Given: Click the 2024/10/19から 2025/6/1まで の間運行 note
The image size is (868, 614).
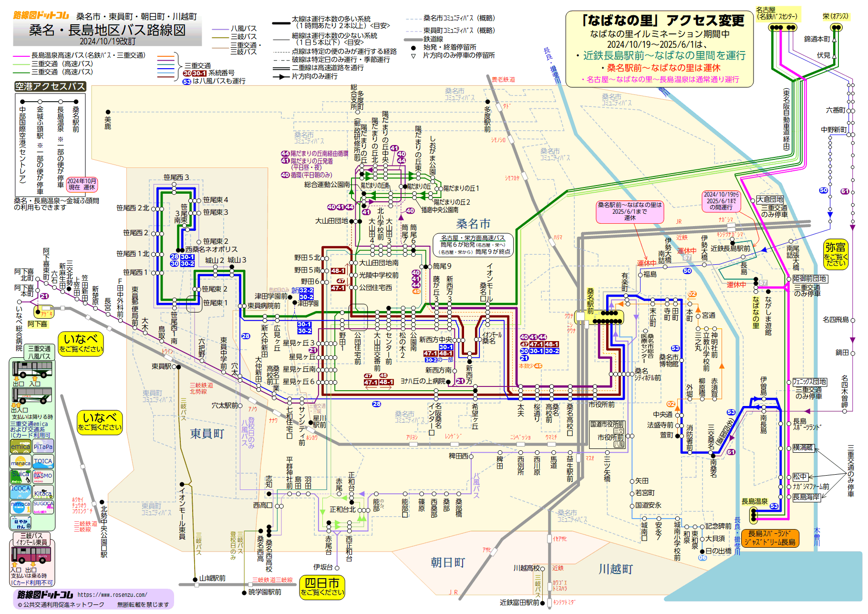Looking at the screenshot, I should pos(721,201).
